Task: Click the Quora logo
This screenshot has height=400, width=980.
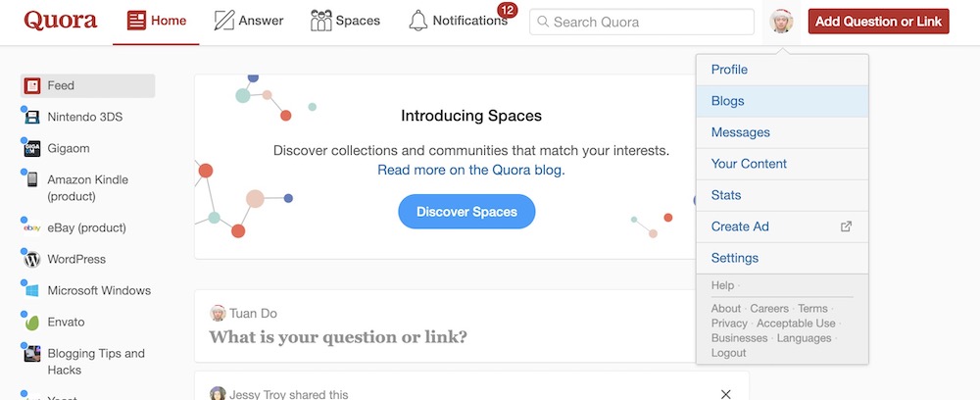Action: 60,21
